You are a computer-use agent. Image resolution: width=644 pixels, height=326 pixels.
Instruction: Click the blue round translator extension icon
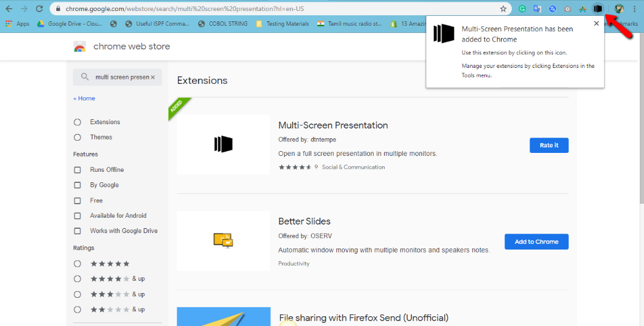[552, 9]
